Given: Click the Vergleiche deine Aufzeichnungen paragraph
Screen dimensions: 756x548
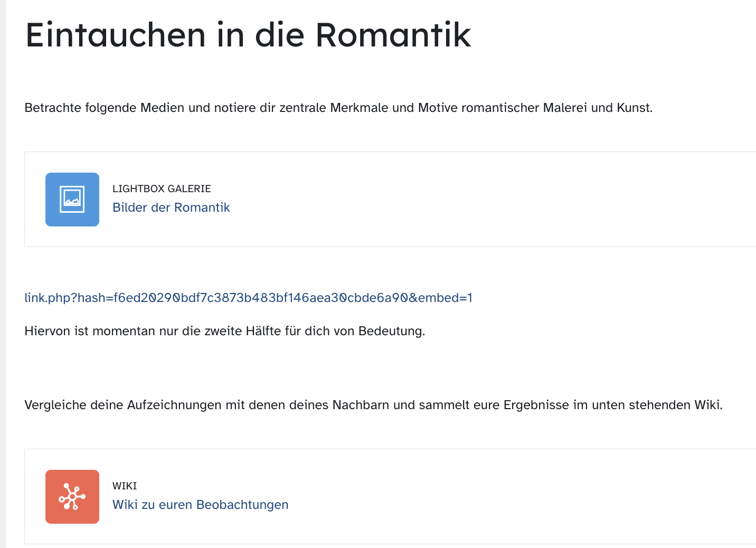Looking at the screenshot, I should pos(373,405).
